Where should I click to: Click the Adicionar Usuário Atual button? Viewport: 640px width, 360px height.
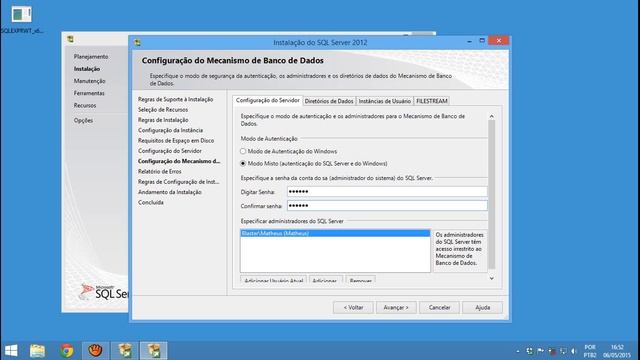click(x=273, y=280)
